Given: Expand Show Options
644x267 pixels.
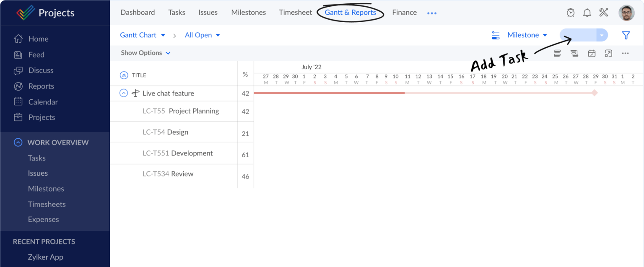Looking at the screenshot, I should 145,53.
